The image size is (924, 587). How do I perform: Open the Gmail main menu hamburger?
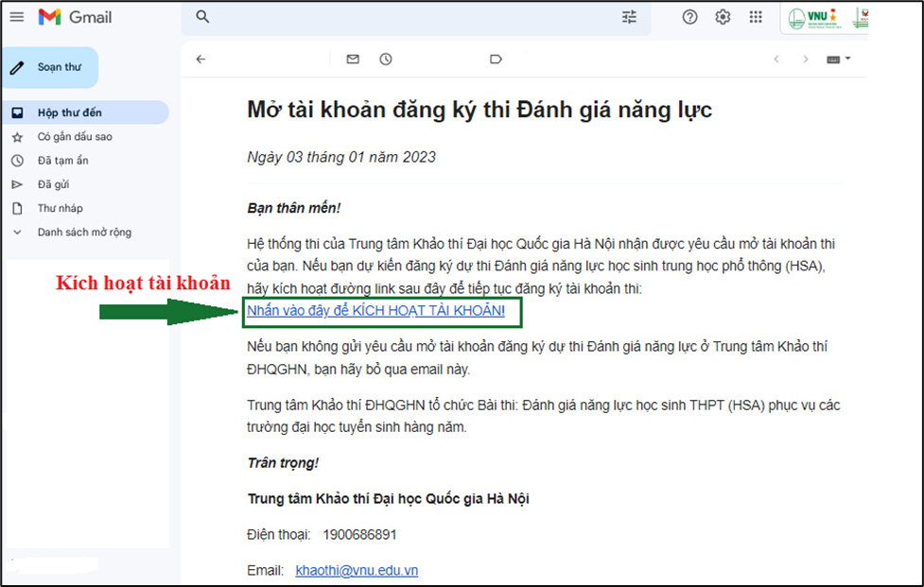[17, 17]
